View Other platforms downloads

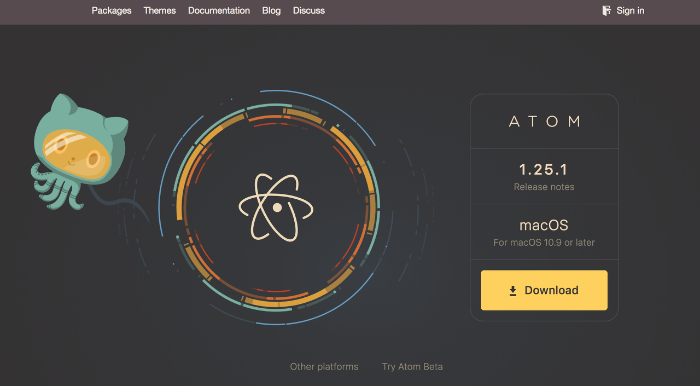(324, 367)
